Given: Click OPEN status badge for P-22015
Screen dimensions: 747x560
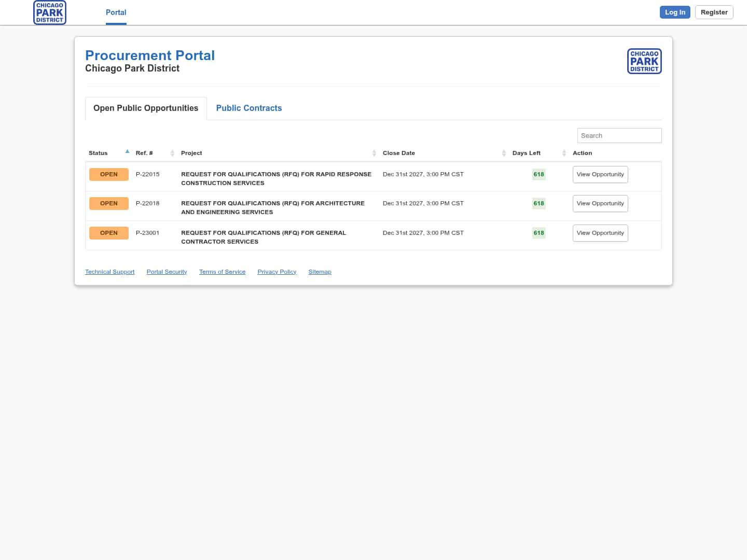Looking at the screenshot, I should point(109,174).
